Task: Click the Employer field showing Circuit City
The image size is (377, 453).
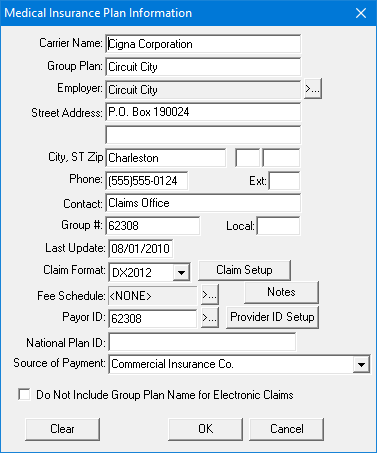Action: [203, 90]
